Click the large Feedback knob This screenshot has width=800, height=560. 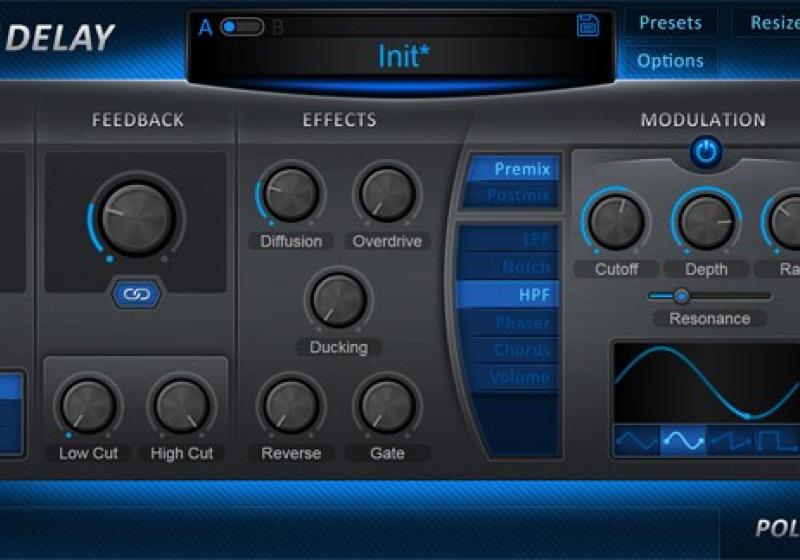pos(137,220)
